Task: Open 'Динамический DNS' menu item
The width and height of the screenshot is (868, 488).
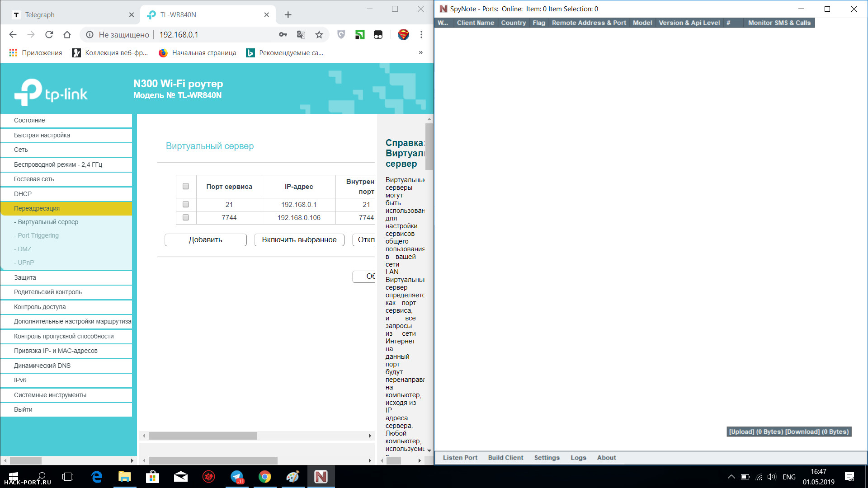Action: click(x=66, y=366)
